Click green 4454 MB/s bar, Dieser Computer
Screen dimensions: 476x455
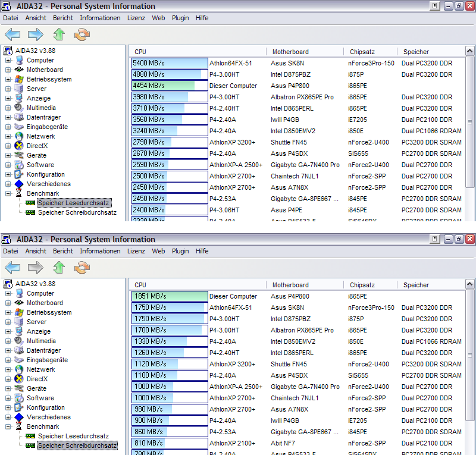pyautogui.click(x=170, y=86)
